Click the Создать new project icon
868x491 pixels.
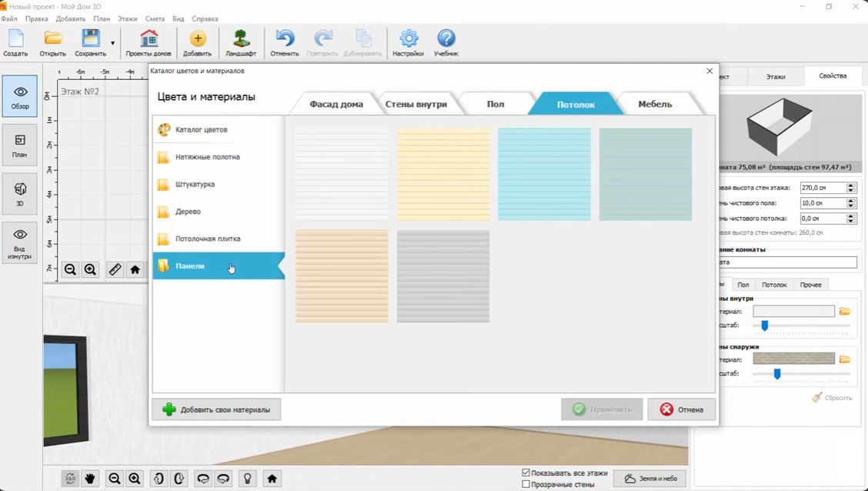(15, 43)
